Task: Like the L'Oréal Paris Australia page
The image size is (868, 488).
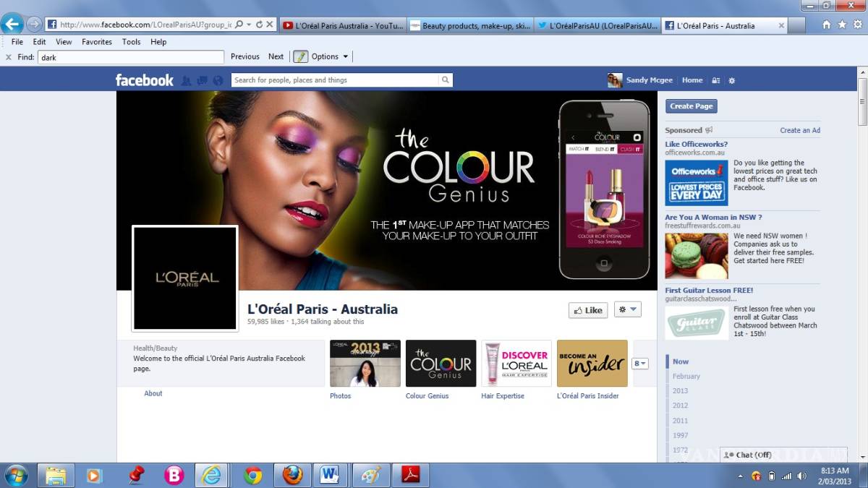Action: coord(587,310)
